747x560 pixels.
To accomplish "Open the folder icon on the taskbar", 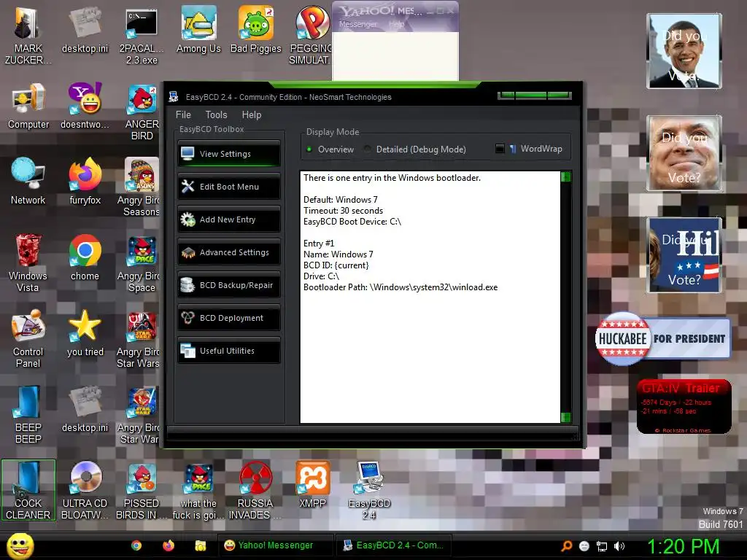I will click(x=201, y=545).
